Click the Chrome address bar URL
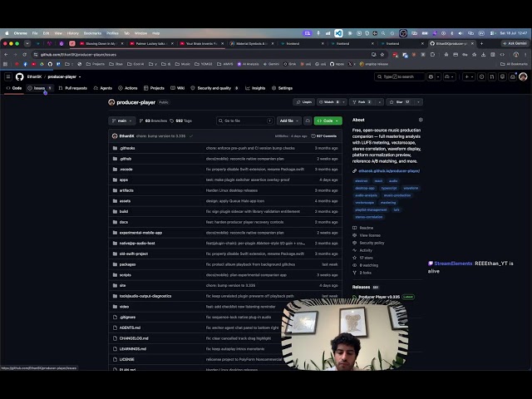Viewport: 532px width, 399px height. click(79, 55)
